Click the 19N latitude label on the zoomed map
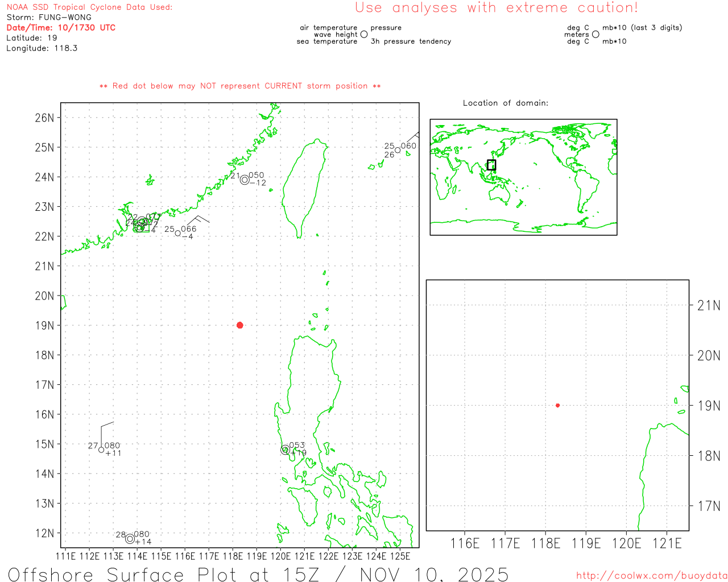Viewport: 728px width, 582px height. [709, 406]
